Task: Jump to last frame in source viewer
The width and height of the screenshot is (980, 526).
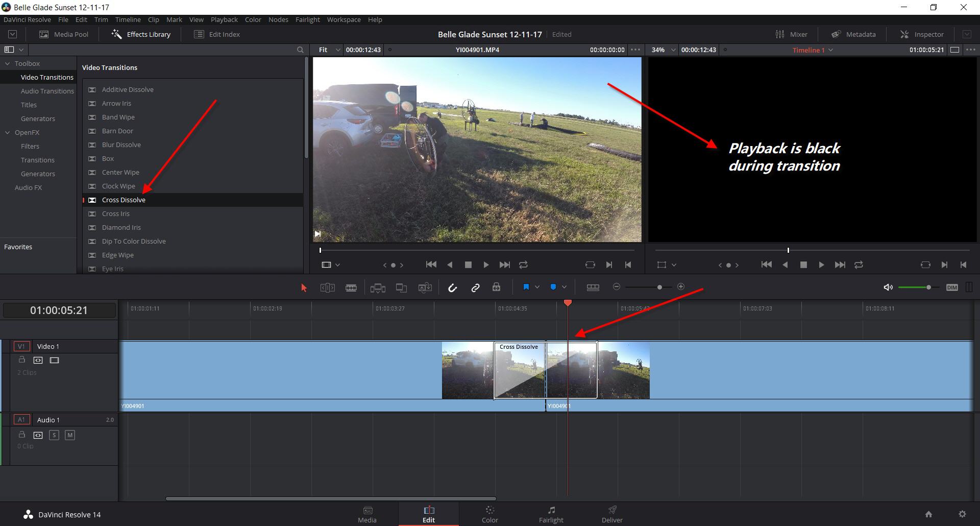Action: pos(505,265)
